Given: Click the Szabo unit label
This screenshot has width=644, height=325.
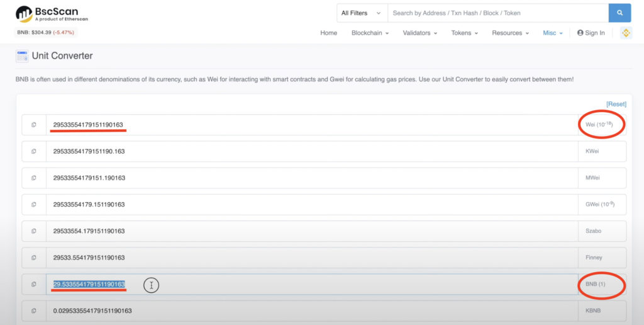Looking at the screenshot, I should coord(593,231).
